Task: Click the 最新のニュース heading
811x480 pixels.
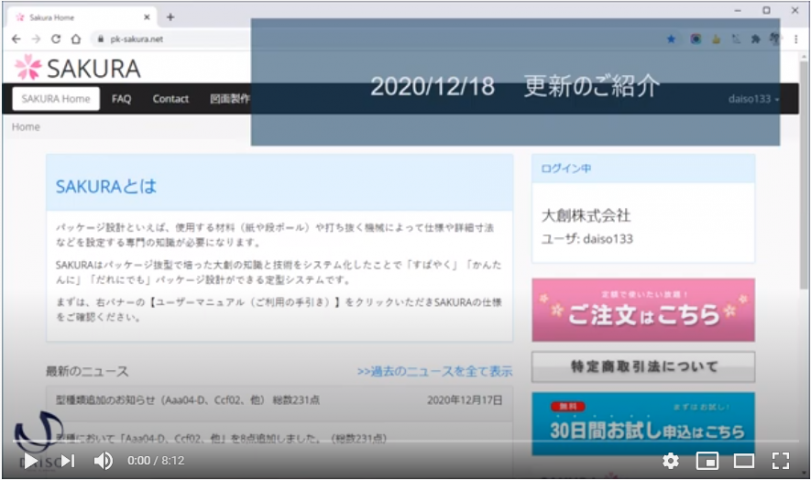Action: pos(87,371)
